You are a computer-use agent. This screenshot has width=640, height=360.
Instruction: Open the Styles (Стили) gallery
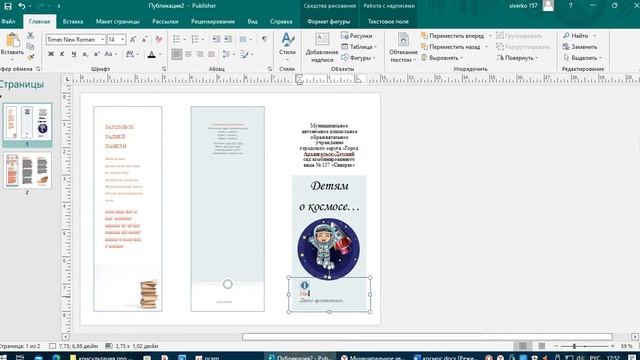point(287,46)
